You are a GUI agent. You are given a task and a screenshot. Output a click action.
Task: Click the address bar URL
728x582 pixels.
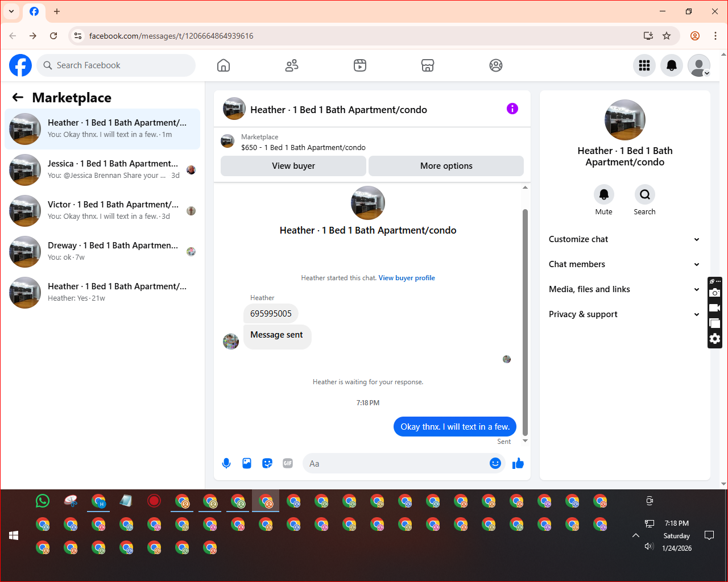(x=171, y=36)
